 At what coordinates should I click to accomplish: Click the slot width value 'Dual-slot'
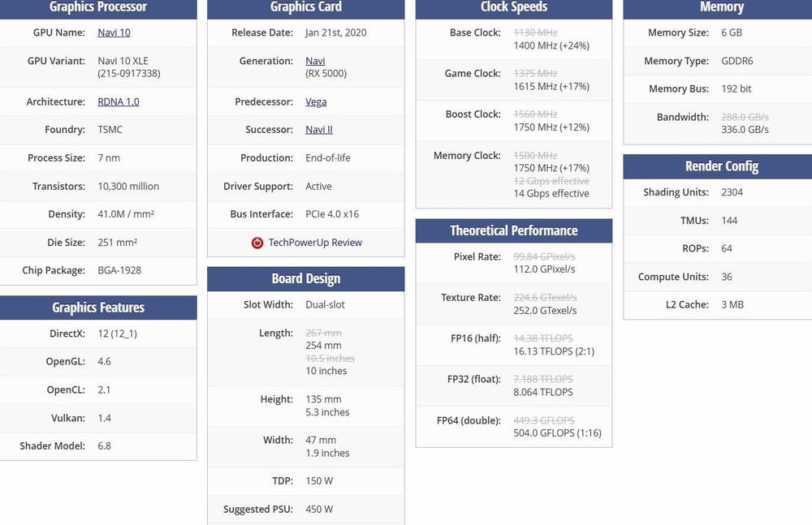[x=325, y=304]
